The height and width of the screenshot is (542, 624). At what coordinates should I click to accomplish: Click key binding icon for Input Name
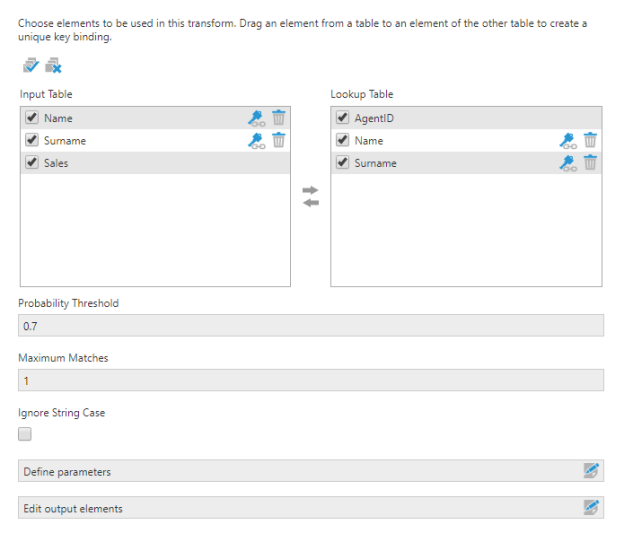pos(256,118)
